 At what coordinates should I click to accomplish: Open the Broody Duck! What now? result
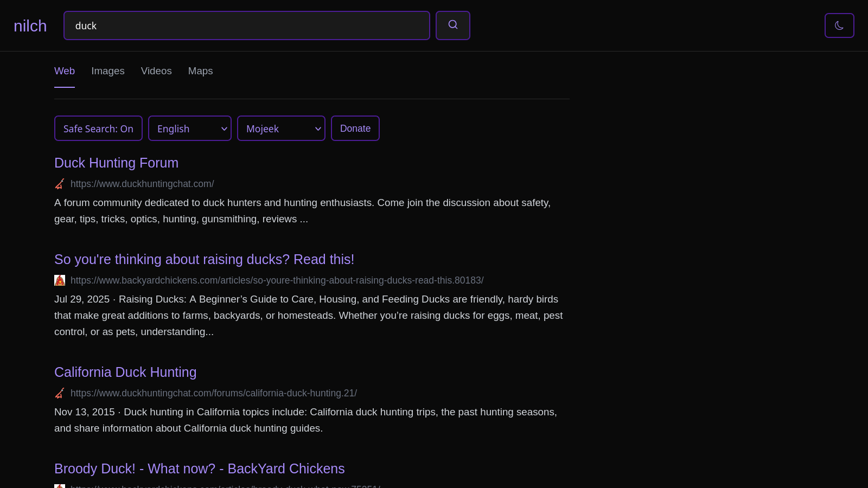point(199,469)
